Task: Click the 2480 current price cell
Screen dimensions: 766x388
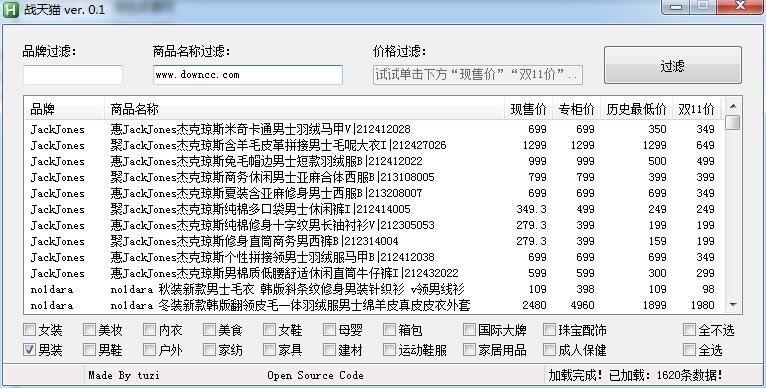Action: point(534,305)
